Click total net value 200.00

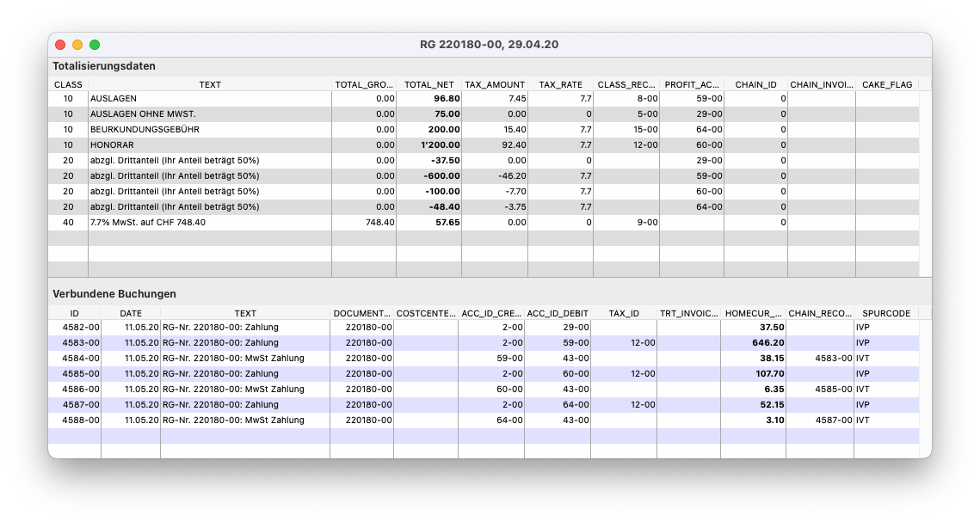444,130
